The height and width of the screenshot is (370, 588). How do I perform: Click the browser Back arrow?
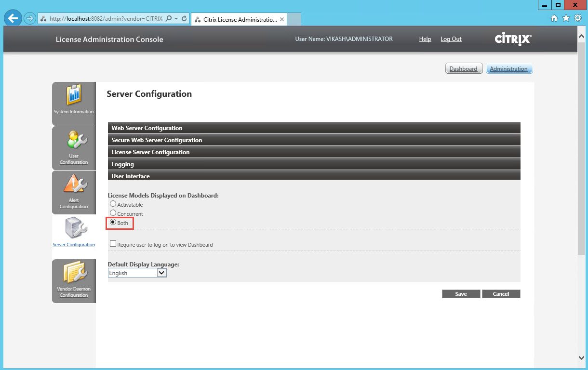click(x=13, y=18)
